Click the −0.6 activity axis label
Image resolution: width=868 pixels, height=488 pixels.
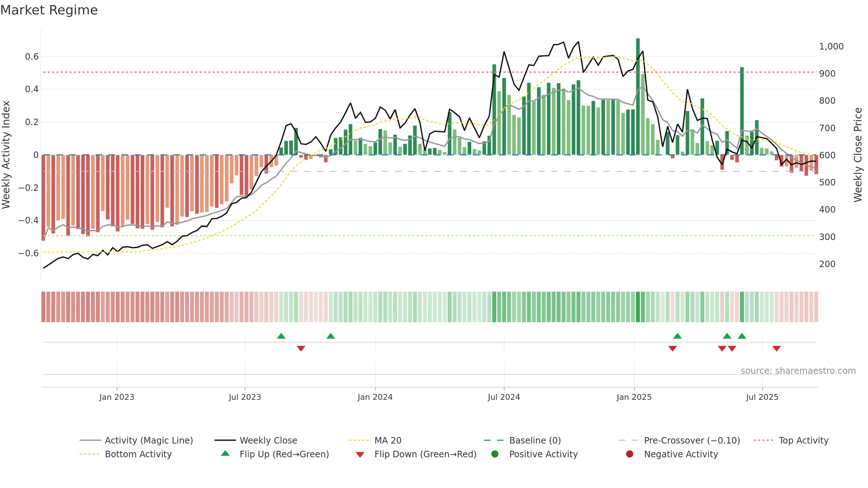coord(29,253)
